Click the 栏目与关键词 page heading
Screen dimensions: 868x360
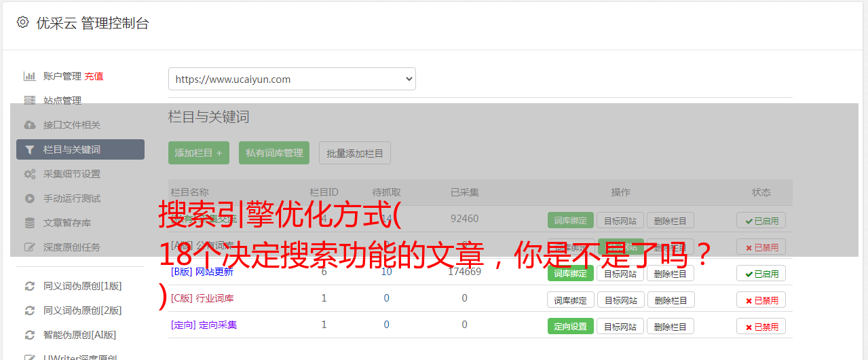tap(208, 117)
